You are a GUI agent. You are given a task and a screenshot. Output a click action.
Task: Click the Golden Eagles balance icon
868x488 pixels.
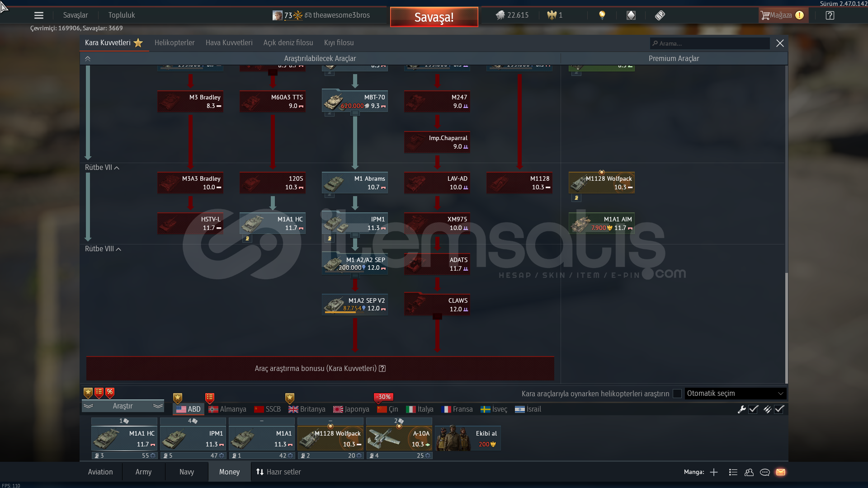552,15
